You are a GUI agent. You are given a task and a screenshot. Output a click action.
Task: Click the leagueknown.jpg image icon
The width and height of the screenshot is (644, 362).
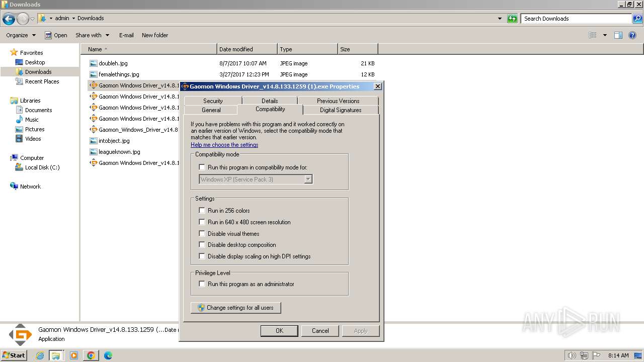tap(93, 152)
